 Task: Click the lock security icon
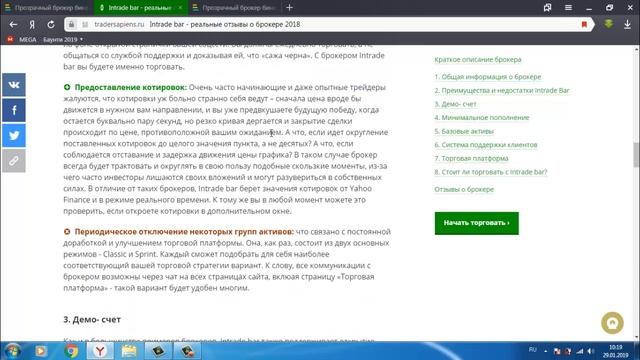click(71, 24)
